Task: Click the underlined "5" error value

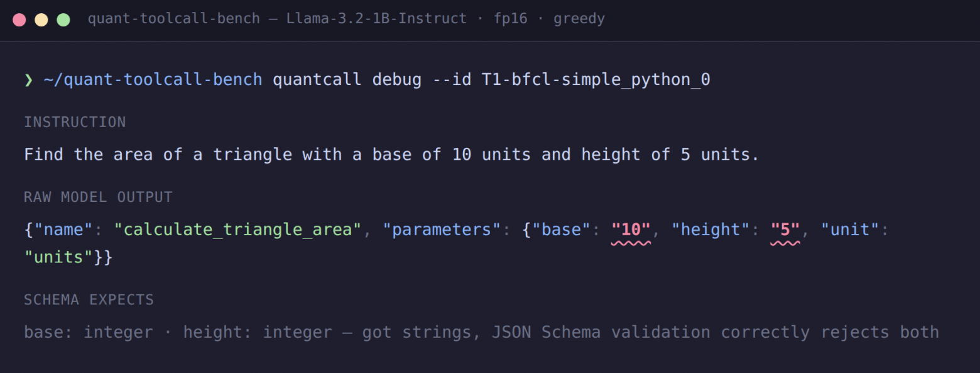Action: 785,230
